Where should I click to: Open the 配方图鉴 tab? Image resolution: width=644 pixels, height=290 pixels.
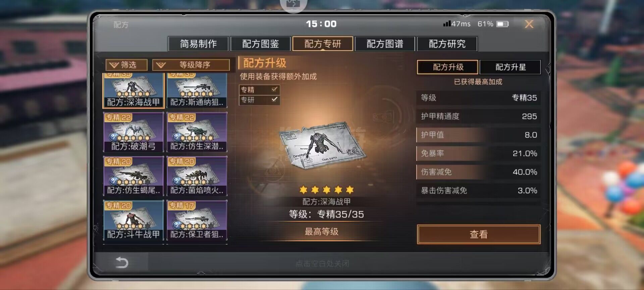[x=261, y=44]
